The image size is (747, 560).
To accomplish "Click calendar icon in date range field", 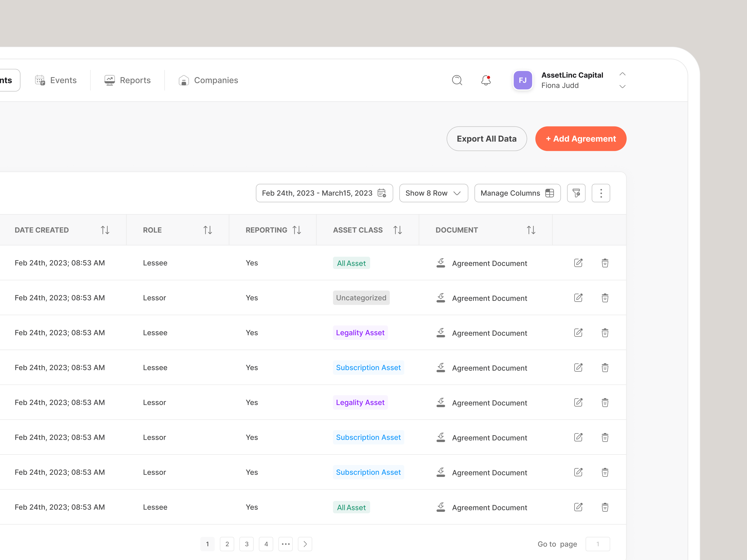I will tap(382, 193).
